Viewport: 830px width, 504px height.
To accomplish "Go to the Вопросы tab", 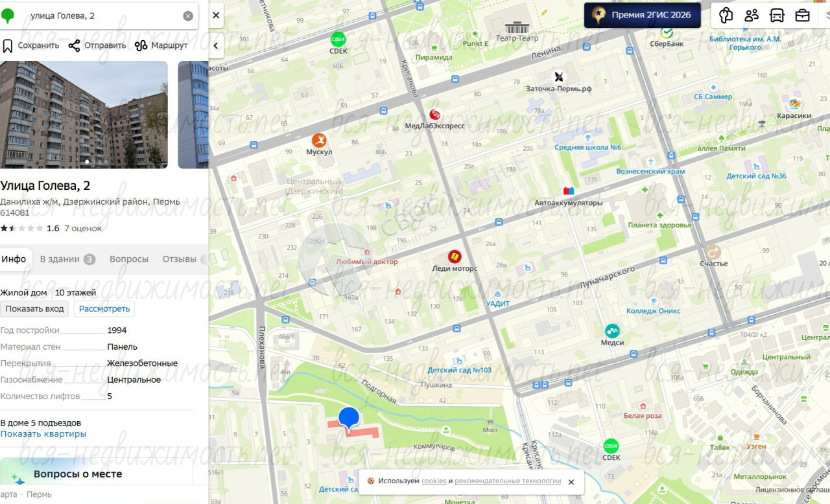I will click(x=129, y=259).
